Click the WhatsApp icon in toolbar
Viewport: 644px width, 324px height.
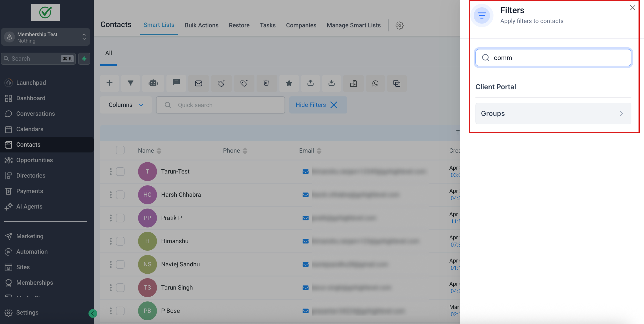tap(375, 83)
